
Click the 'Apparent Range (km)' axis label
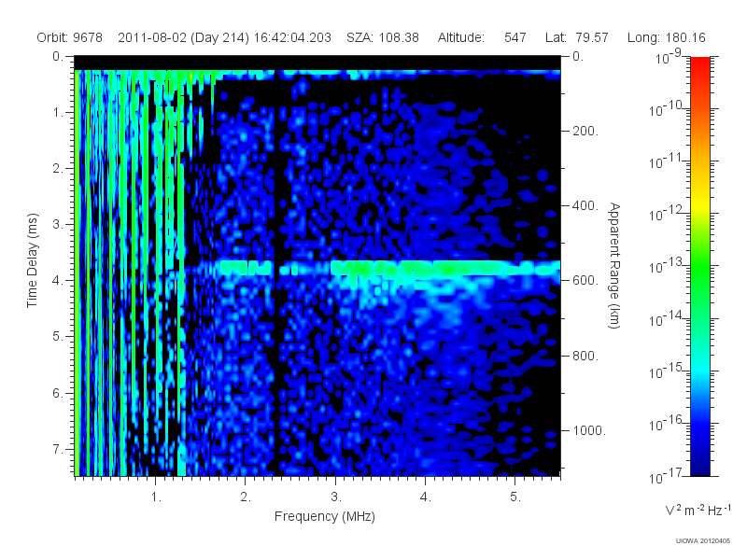pyautogui.click(x=614, y=266)
